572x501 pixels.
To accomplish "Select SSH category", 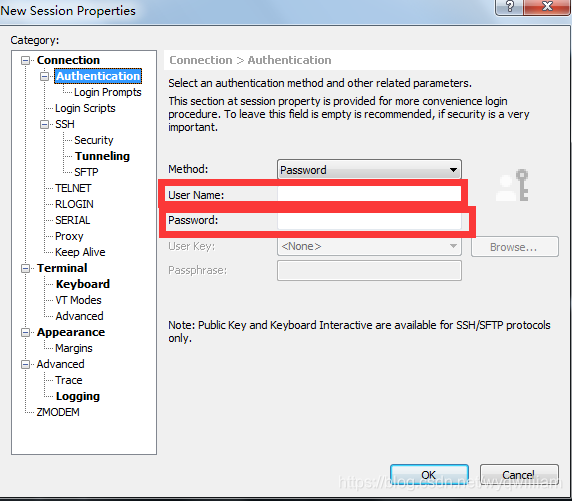I will coord(65,124).
